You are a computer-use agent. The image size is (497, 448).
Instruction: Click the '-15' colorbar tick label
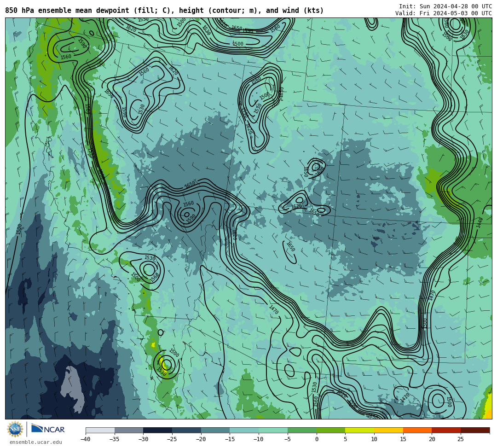pos(230,439)
